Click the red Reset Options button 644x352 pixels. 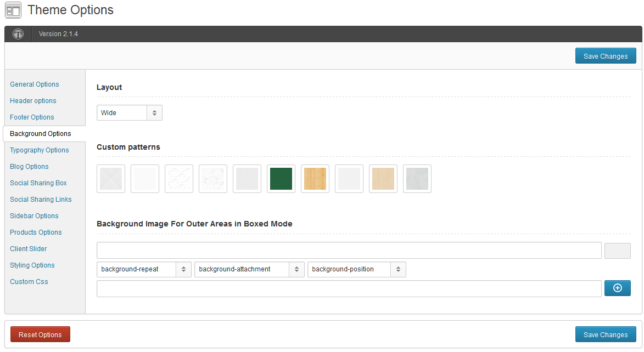pos(40,334)
